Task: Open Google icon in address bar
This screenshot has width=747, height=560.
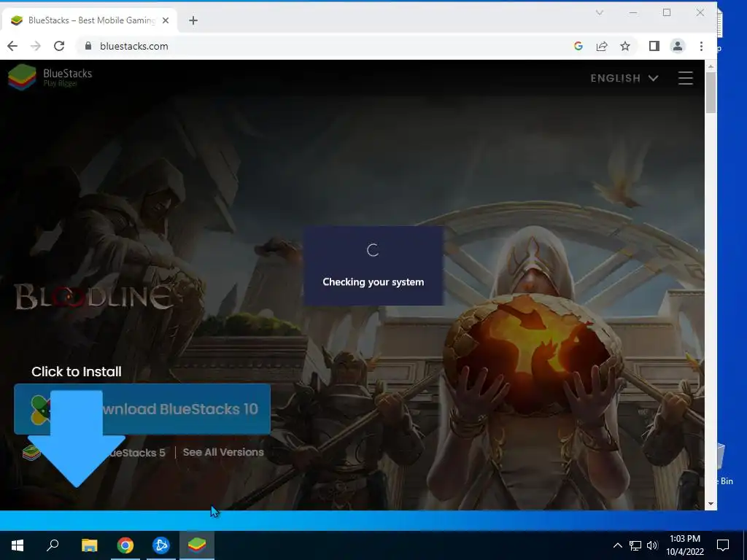Action: (x=578, y=46)
